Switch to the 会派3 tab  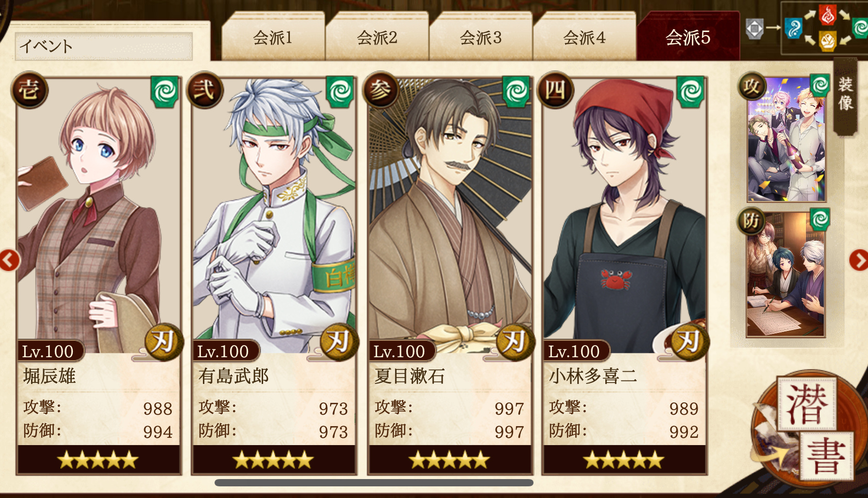[481, 37]
